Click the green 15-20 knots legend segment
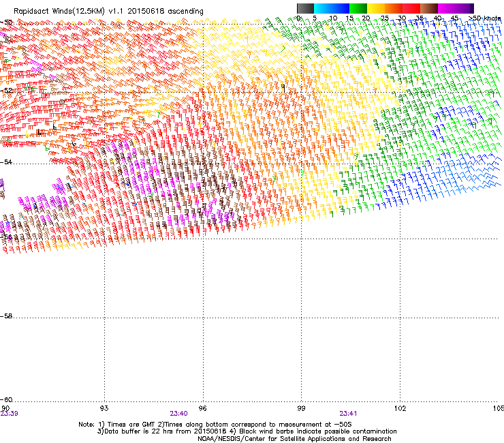This screenshot has height=443, width=504. click(x=358, y=8)
